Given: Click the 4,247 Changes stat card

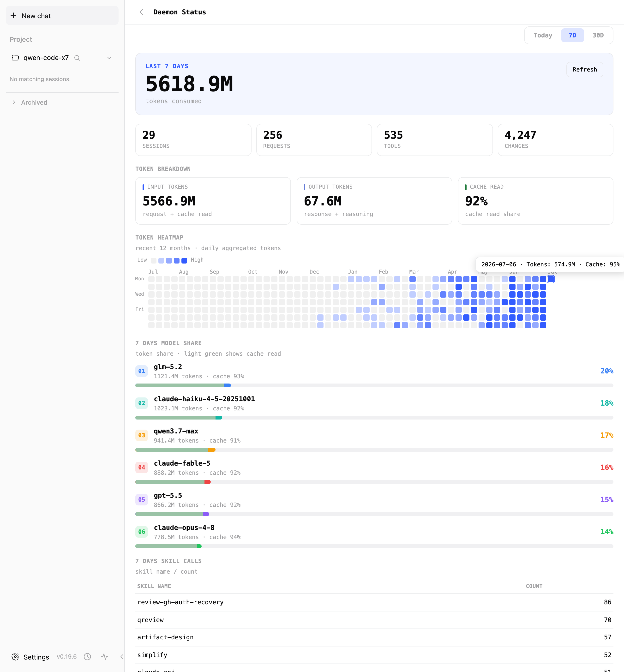Looking at the screenshot, I should pos(555,140).
